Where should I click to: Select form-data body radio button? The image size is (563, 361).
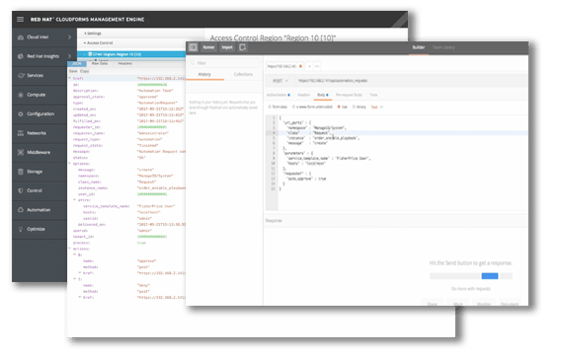[x=270, y=107]
